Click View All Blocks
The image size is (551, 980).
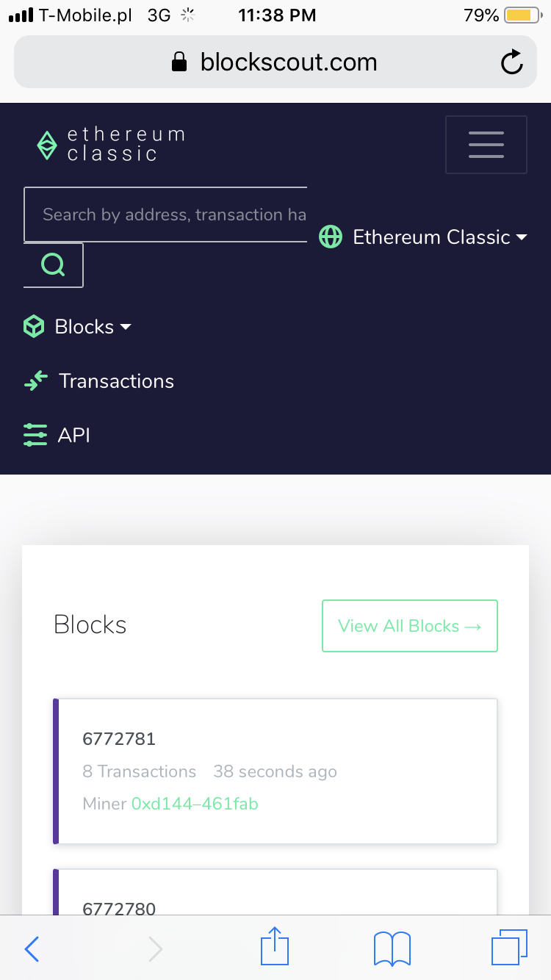(409, 625)
